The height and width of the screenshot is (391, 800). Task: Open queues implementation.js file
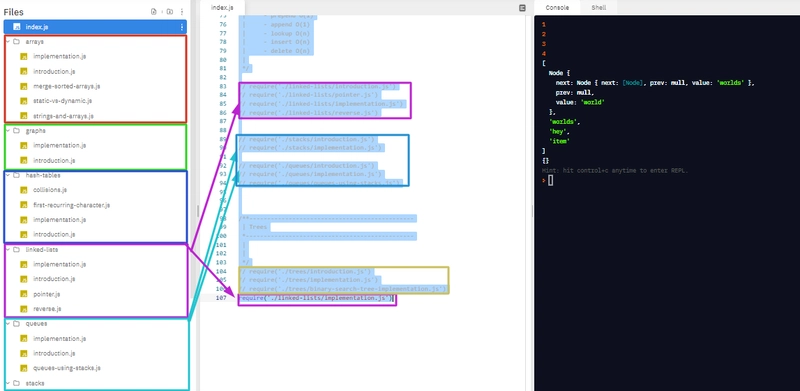pyautogui.click(x=60, y=338)
